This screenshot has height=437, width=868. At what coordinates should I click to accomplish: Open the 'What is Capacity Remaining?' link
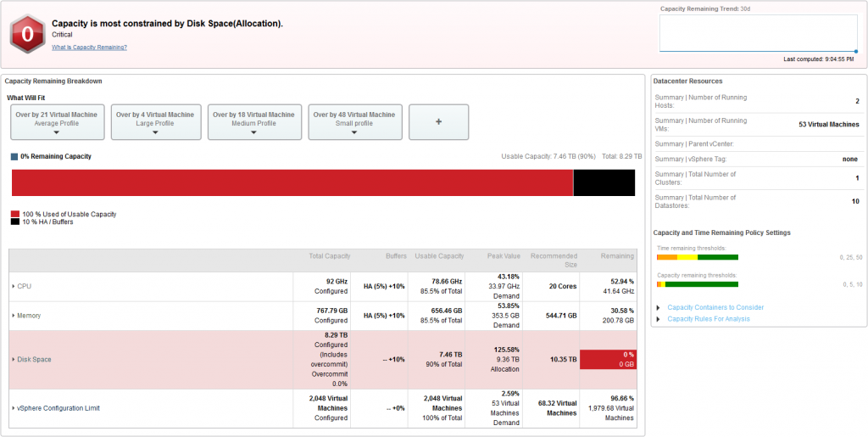point(89,48)
